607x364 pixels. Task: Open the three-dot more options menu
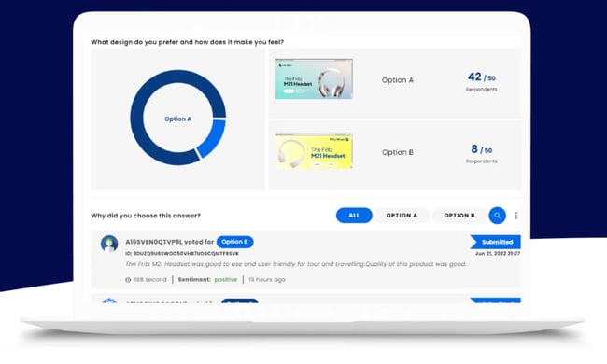click(516, 216)
